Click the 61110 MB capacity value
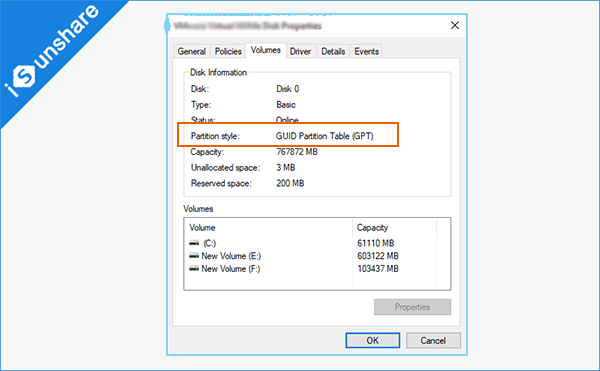Viewport: 600px width, 371px height. 376,243
